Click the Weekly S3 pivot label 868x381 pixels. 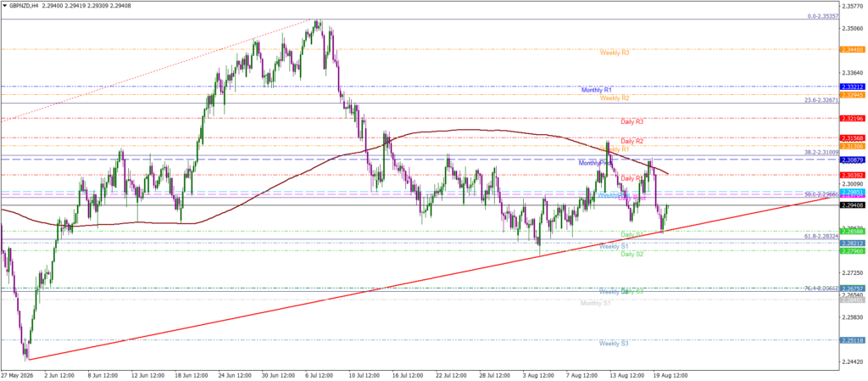[614, 344]
